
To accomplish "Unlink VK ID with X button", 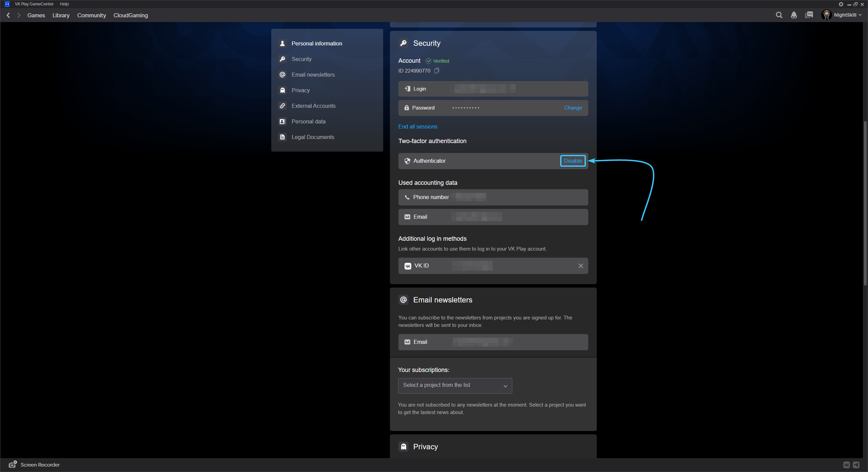I will click(580, 266).
